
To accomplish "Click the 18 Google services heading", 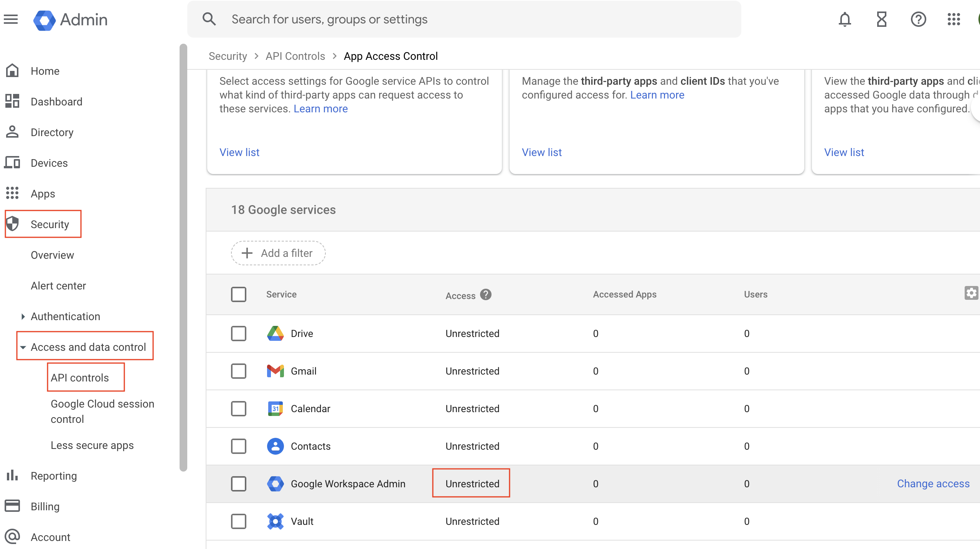I will tap(283, 210).
